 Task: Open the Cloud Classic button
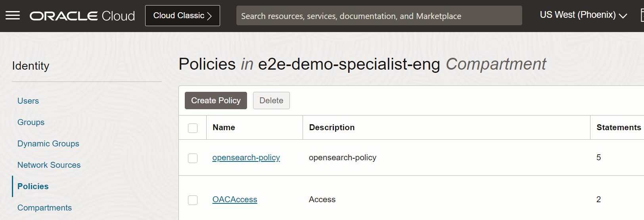pyautogui.click(x=182, y=16)
